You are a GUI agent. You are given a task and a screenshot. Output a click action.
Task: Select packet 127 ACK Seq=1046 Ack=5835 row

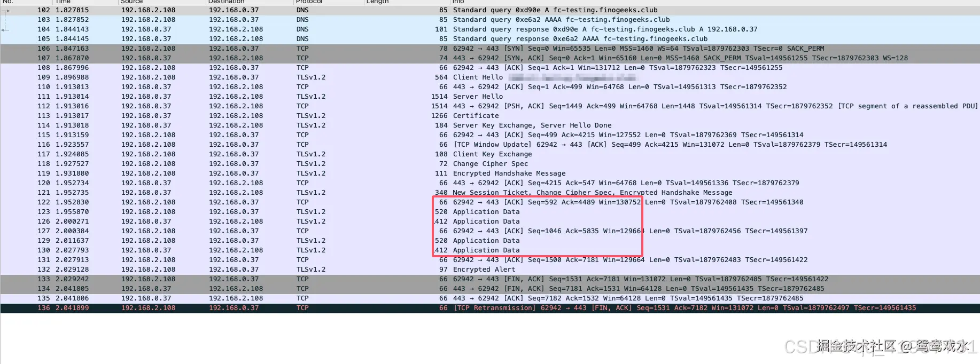click(490, 231)
